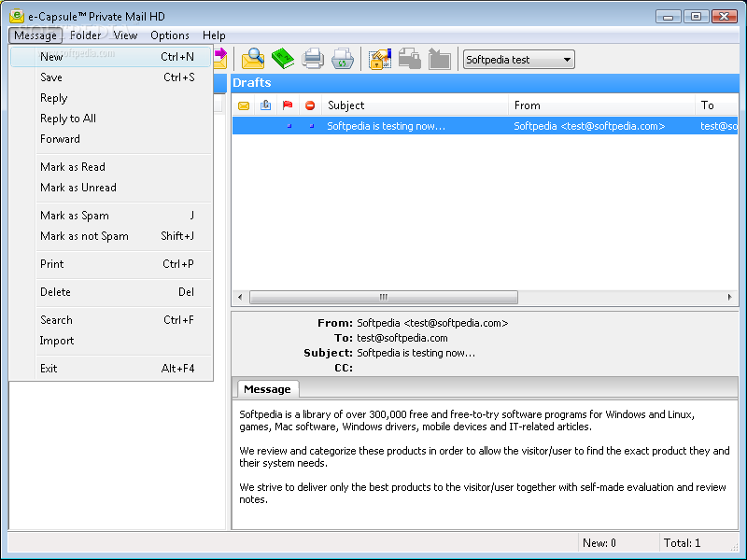Click the search mail magnifier icon
This screenshot has width=747, height=560.
coord(253,59)
